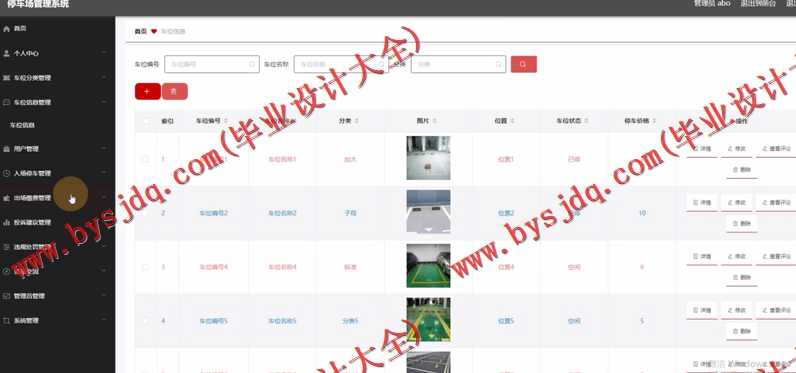Click 详情 for row 车位编号2
Screen dimensions: 796x373
point(702,202)
